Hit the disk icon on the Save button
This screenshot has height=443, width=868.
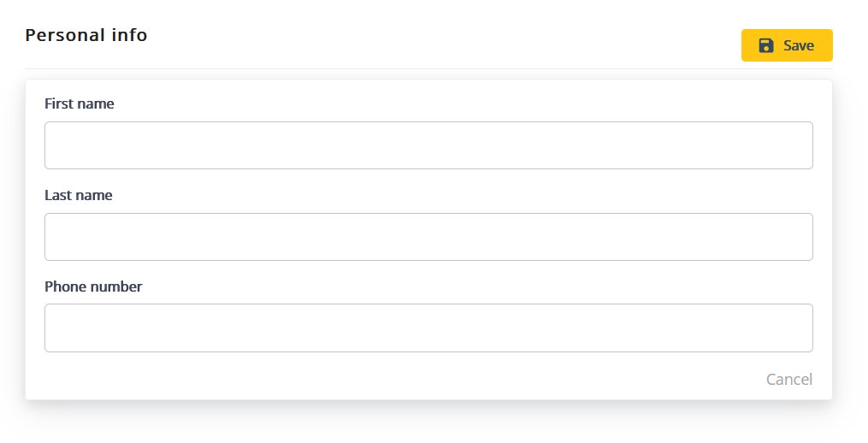click(766, 45)
